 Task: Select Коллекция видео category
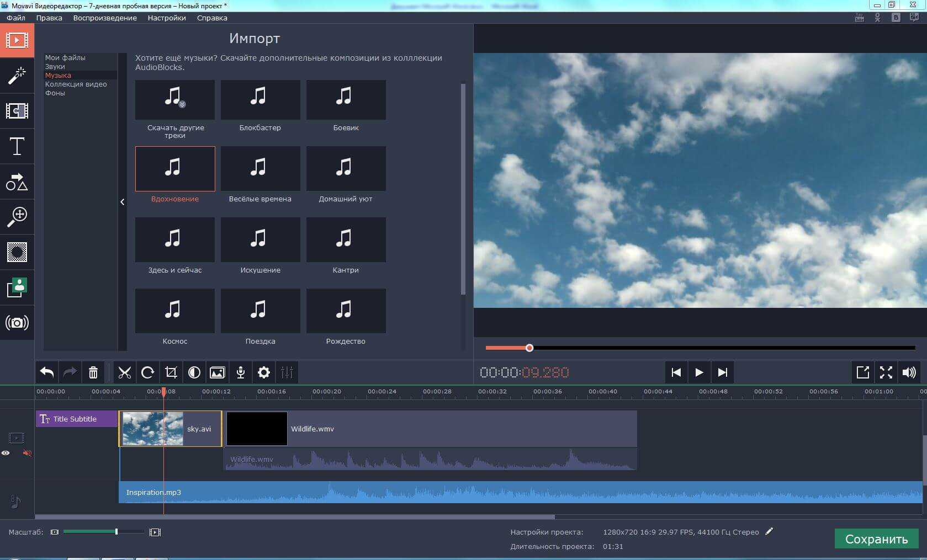tap(76, 84)
